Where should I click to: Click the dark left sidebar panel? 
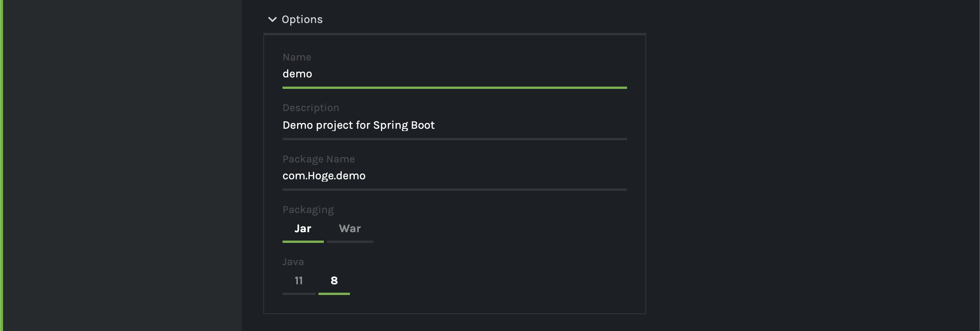pyautogui.click(x=122, y=165)
